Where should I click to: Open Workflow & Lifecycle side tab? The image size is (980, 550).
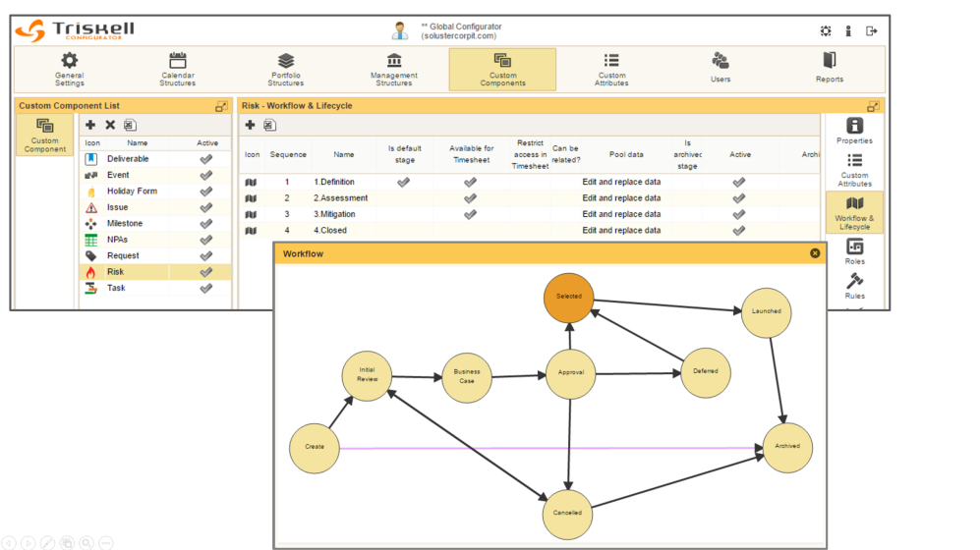point(854,213)
